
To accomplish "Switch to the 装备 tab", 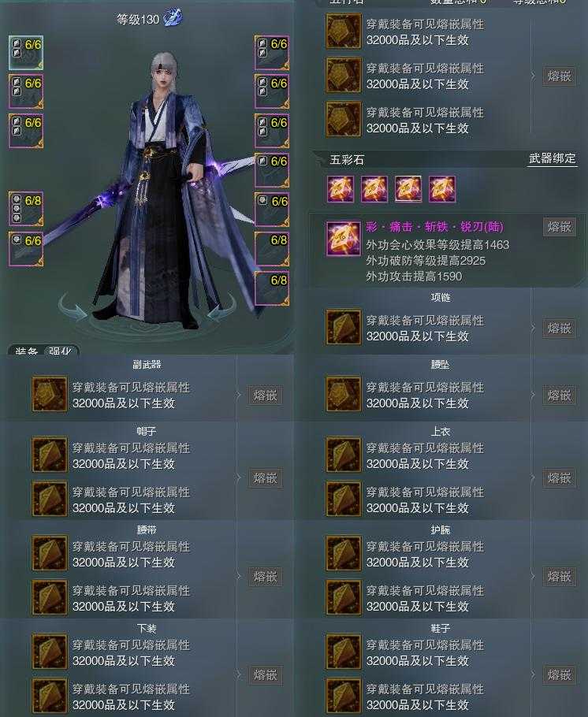I will 26,351.
